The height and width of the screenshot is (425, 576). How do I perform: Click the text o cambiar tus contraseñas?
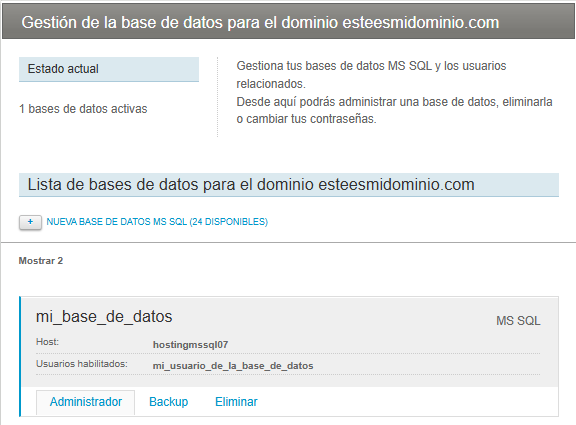coord(306,119)
